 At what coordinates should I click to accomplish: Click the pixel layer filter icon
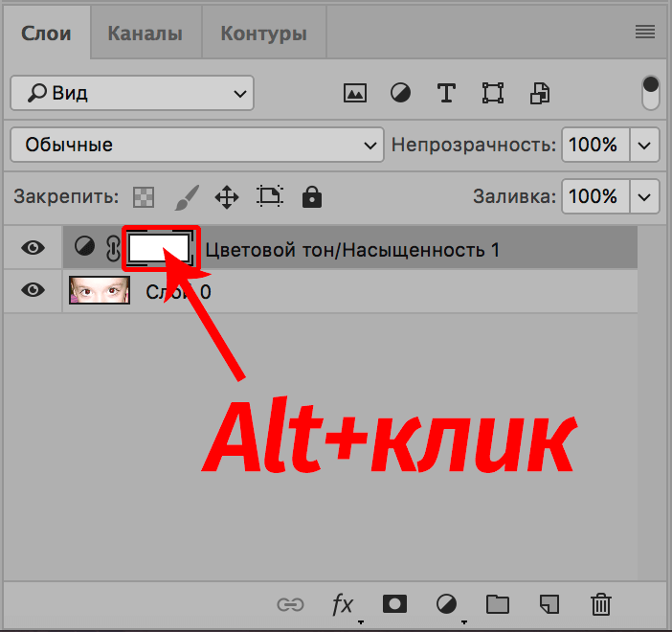(355, 93)
